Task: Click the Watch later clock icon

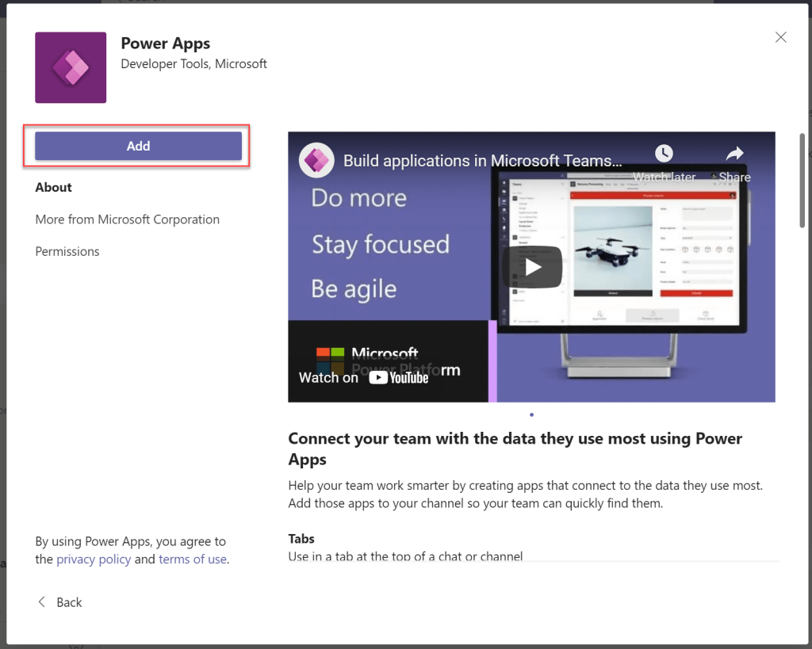Action: tap(663, 154)
